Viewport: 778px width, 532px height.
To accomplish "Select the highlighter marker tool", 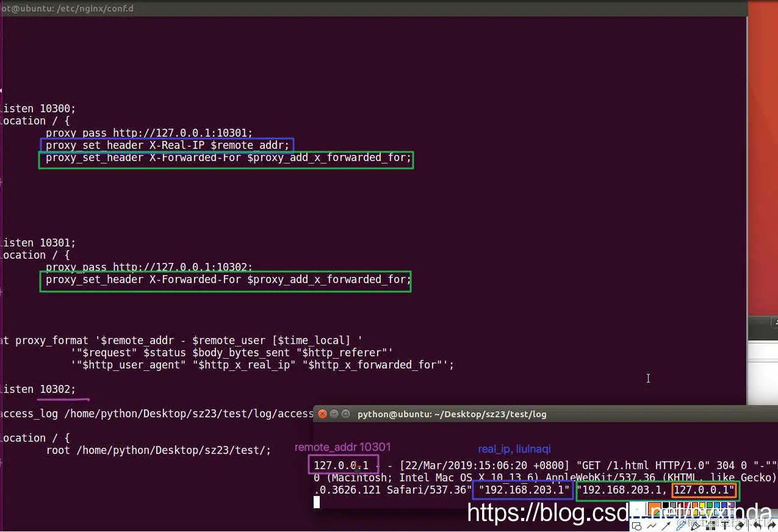I will 696,526.
